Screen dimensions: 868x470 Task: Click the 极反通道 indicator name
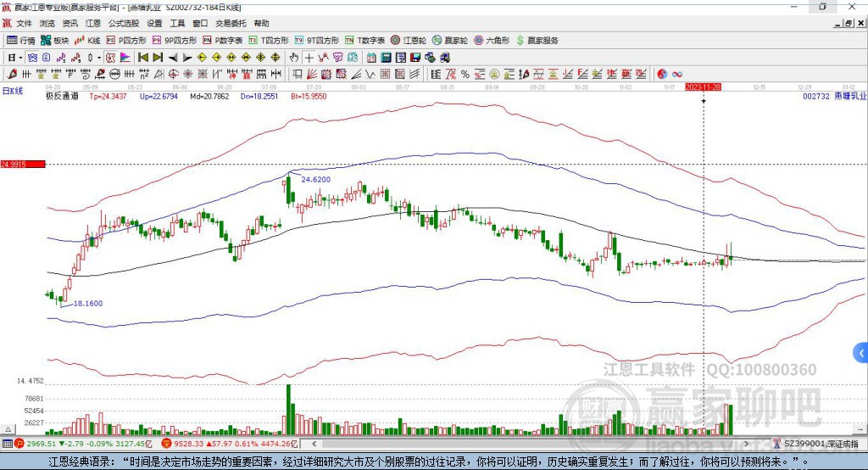coord(62,96)
